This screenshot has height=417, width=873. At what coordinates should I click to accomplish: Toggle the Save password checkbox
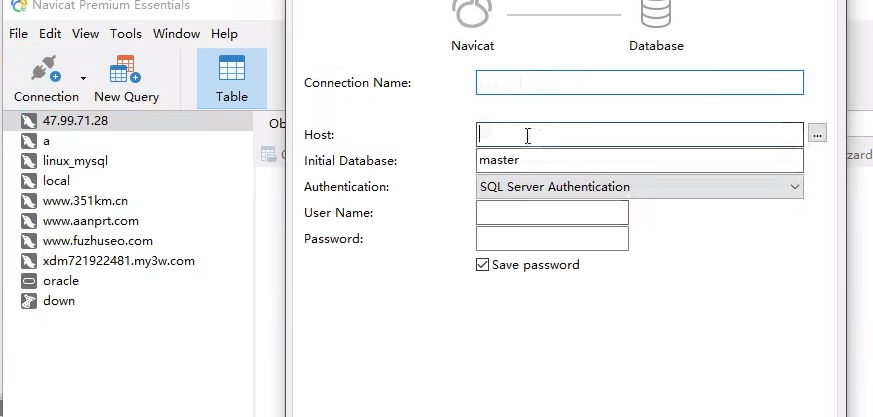point(483,265)
